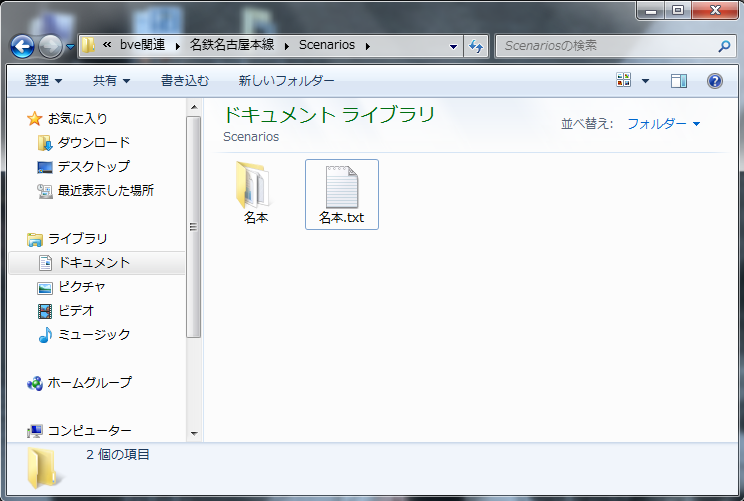This screenshot has height=501, width=744.
Task: Select ホームグループ in navigation pane
Action: pyautogui.click(x=90, y=383)
